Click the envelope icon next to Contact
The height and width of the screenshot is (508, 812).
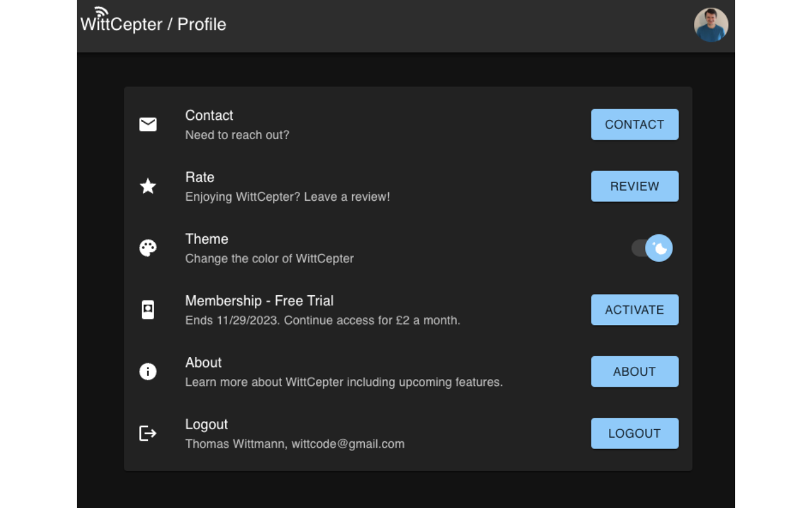pos(148,124)
